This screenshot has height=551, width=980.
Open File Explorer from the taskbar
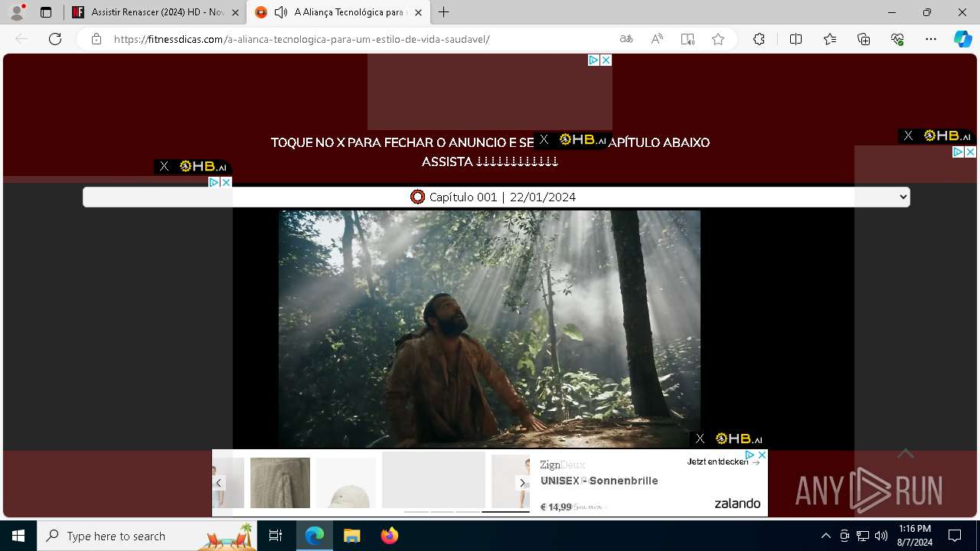pos(351,536)
